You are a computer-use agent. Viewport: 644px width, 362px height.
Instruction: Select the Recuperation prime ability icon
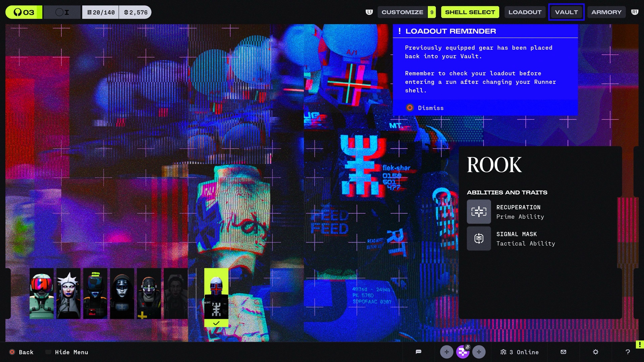(x=479, y=212)
